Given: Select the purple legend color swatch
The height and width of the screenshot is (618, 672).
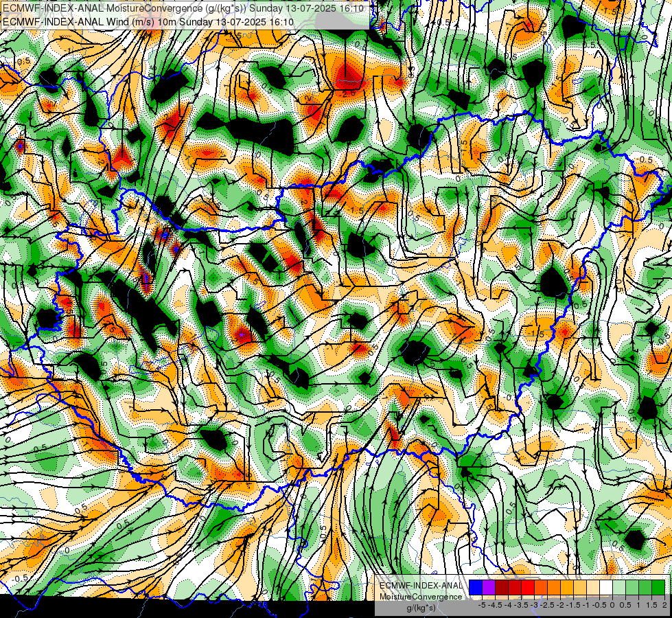Looking at the screenshot, I should (489, 587).
